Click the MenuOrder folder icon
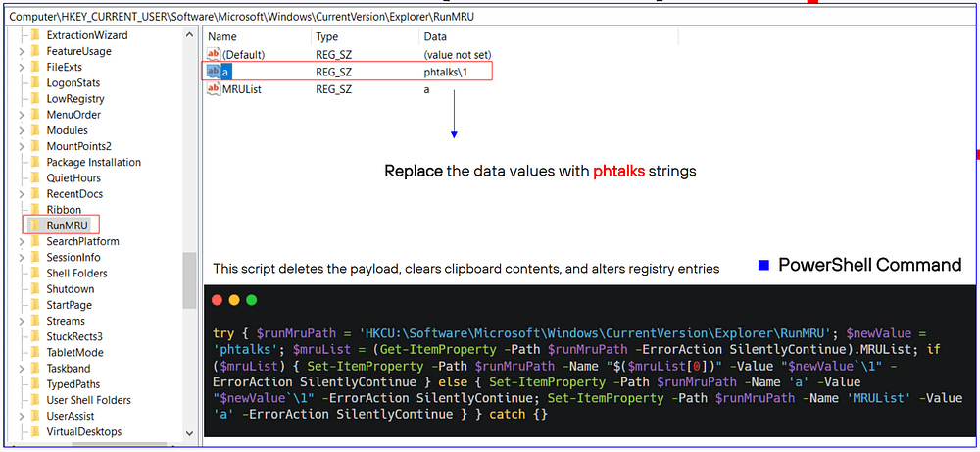Image resolution: width=980 pixels, height=452 pixels. coord(35,115)
